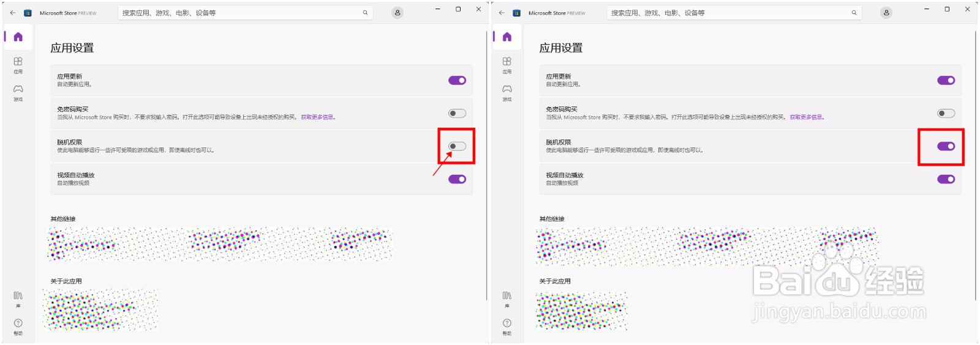Disable 脱机权限 switch in right window

tap(946, 146)
